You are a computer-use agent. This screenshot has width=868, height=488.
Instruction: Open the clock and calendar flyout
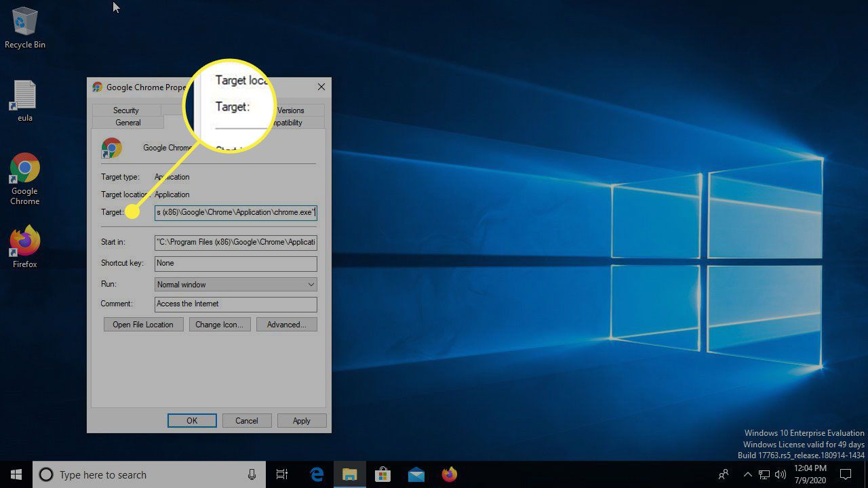[x=810, y=474]
